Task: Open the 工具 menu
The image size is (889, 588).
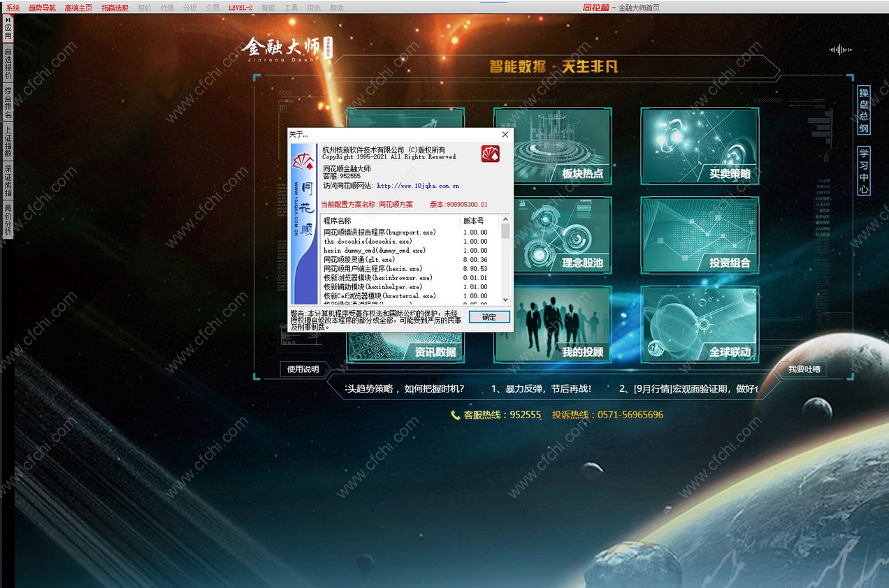Action: 291,8
